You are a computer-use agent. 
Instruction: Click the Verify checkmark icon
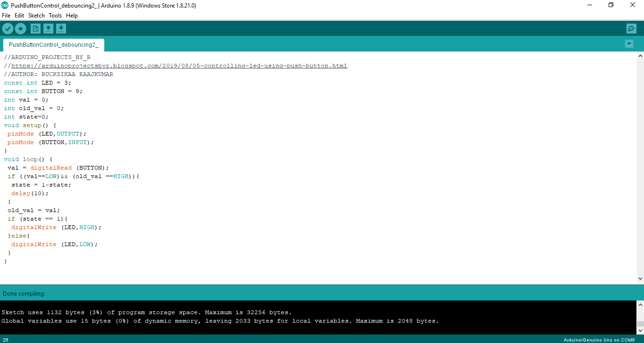[x=8, y=28]
